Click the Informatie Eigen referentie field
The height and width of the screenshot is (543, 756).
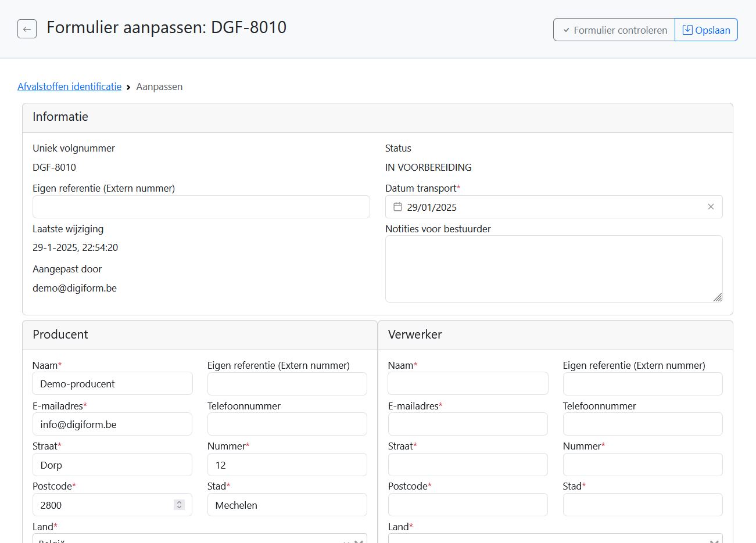click(x=201, y=207)
